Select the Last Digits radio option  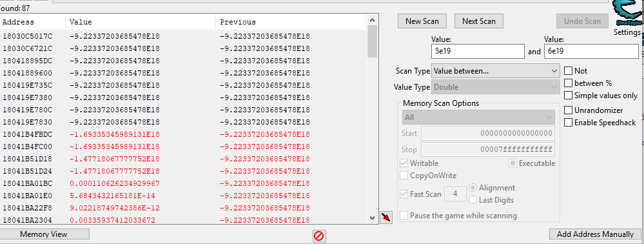tap(473, 200)
